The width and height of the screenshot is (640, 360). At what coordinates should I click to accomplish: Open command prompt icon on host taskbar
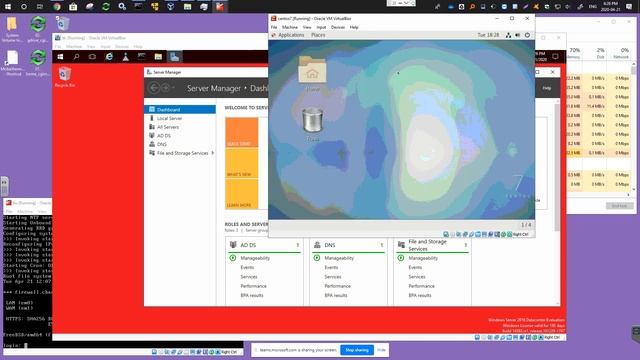138,7
